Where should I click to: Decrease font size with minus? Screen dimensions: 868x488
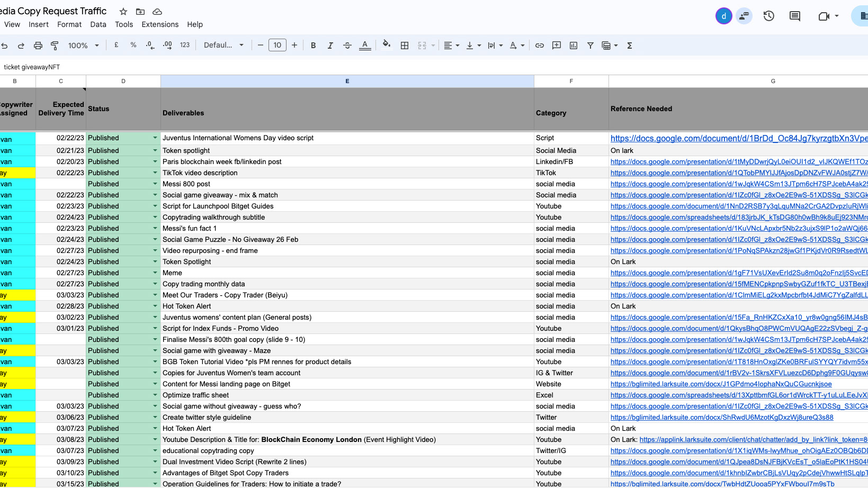[260, 46]
